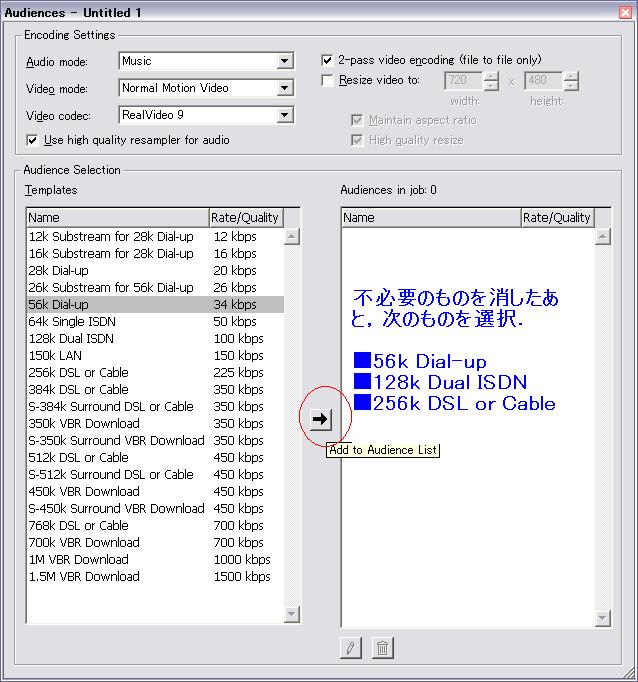Click the height spinner arrows
The height and width of the screenshot is (682, 638).
click(x=571, y=80)
